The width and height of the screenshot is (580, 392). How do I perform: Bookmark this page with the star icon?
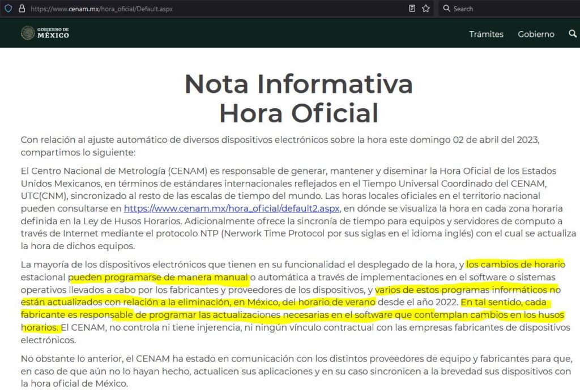(x=426, y=8)
